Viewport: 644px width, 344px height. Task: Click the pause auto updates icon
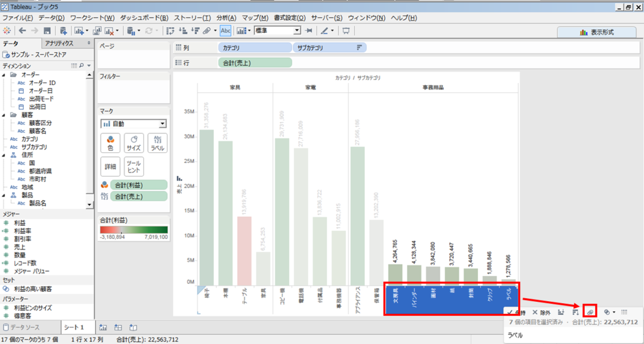pyautogui.click(x=131, y=31)
